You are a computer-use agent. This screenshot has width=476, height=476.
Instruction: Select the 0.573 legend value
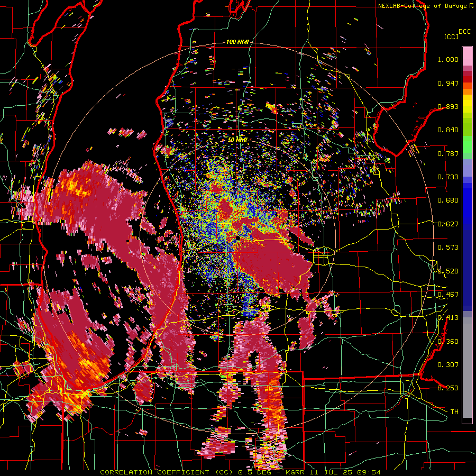coord(448,248)
